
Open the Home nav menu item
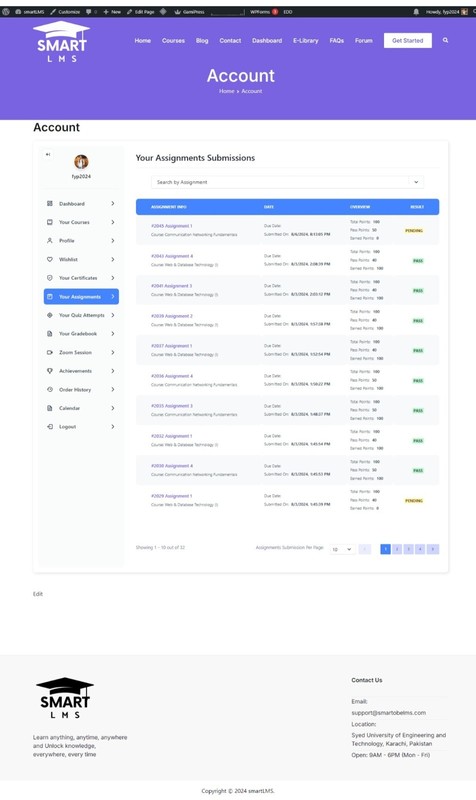click(143, 40)
